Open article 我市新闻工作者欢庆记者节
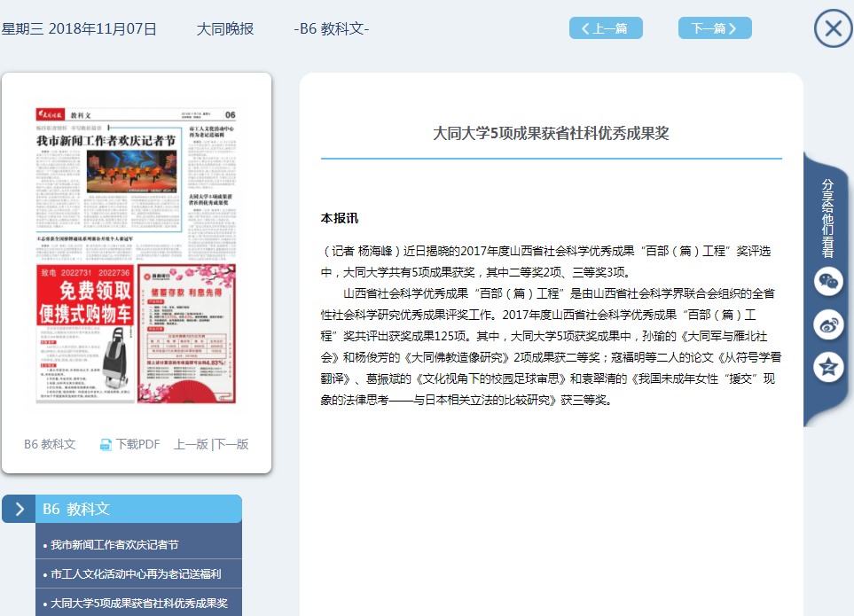 pos(114,545)
